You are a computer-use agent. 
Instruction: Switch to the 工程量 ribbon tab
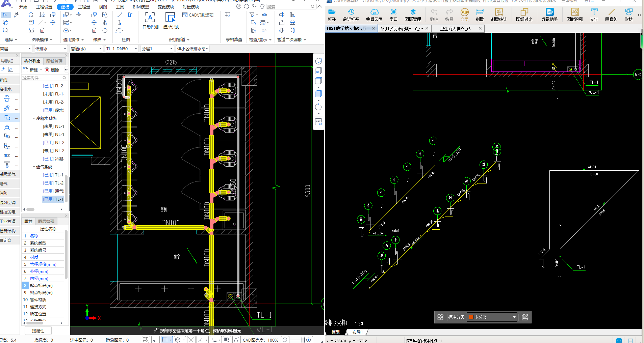coord(84,7)
